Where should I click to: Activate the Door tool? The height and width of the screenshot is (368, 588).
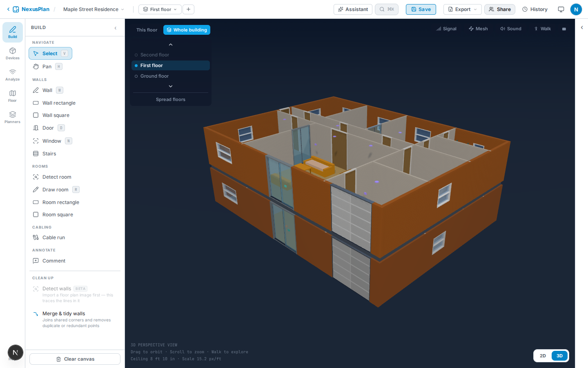49,128
